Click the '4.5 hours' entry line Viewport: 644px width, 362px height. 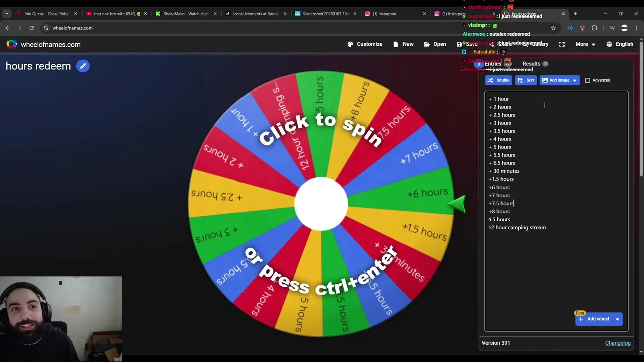tap(499, 219)
